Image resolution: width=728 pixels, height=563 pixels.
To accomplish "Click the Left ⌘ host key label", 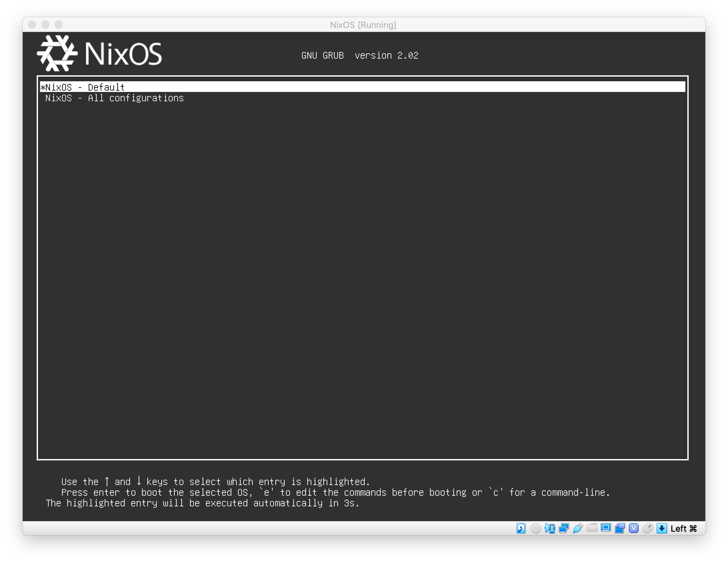I will point(684,529).
